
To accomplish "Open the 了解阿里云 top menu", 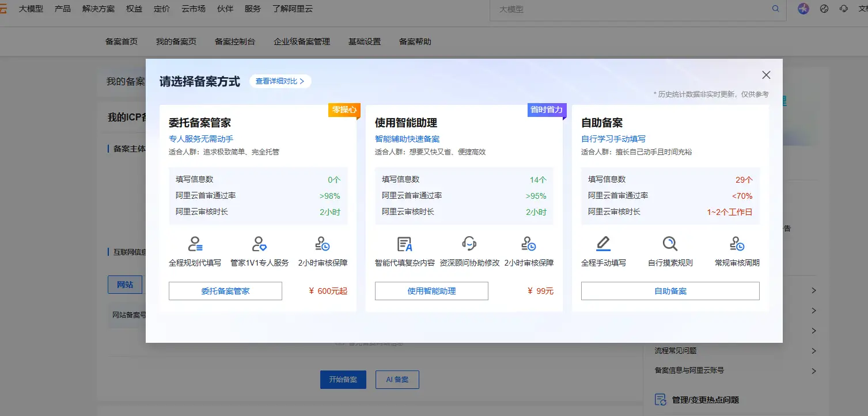I will point(293,9).
